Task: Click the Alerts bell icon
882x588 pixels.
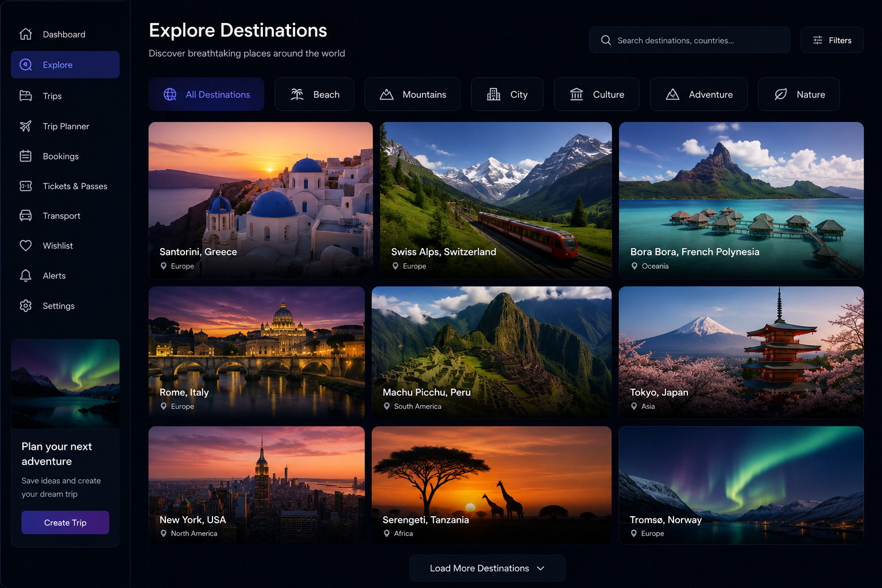Action: pyautogui.click(x=26, y=276)
